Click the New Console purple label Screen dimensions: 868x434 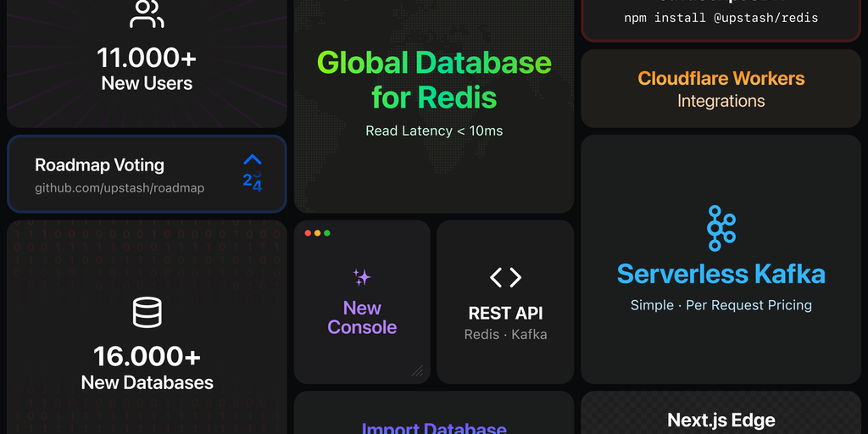(362, 317)
